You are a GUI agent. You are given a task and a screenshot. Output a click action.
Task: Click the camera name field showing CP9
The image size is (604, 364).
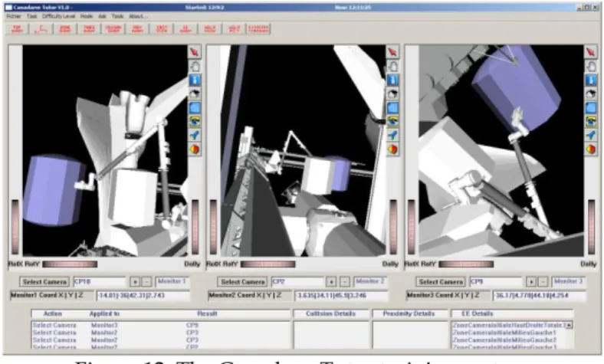(496, 282)
